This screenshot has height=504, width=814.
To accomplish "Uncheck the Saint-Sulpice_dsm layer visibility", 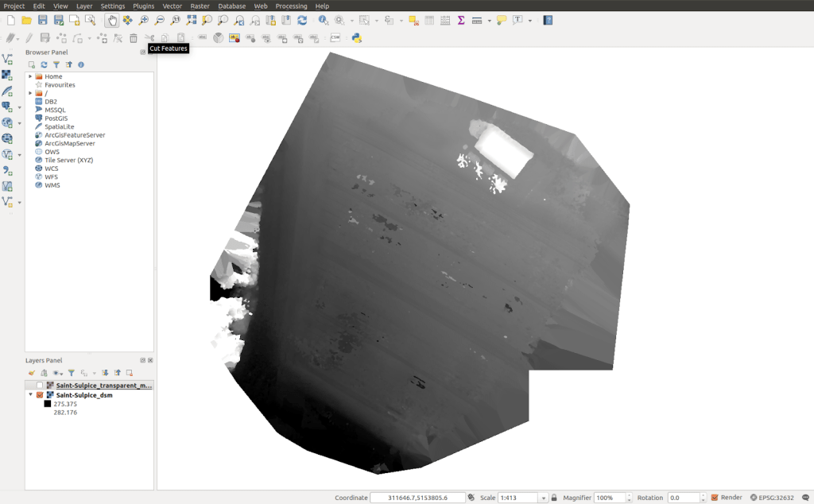I will coord(40,394).
